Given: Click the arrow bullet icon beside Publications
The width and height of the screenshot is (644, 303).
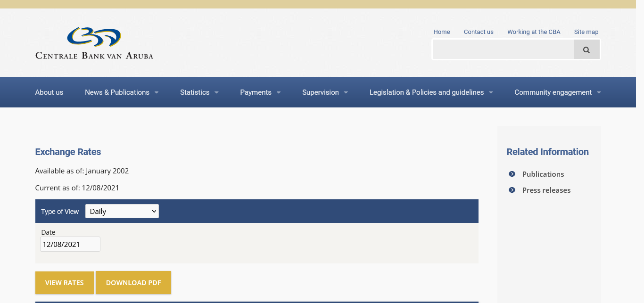Looking at the screenshot, I should pyautogui.click(x=512, y=174).
